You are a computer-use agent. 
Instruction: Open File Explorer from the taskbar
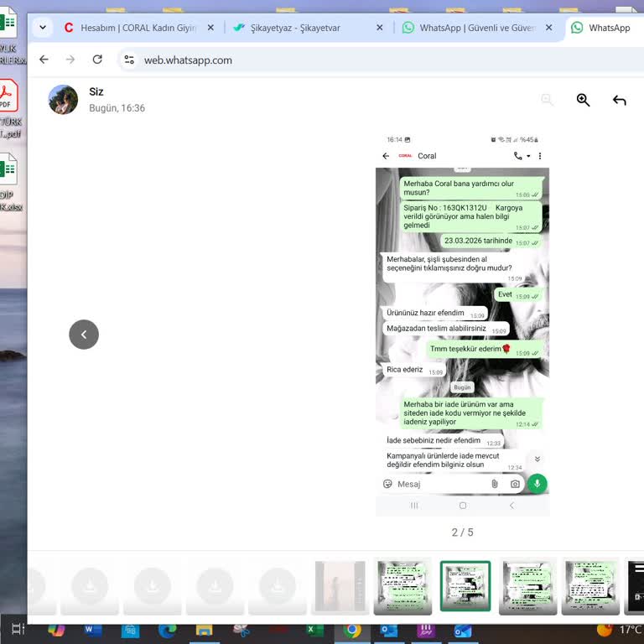click(x=204, y=630)
